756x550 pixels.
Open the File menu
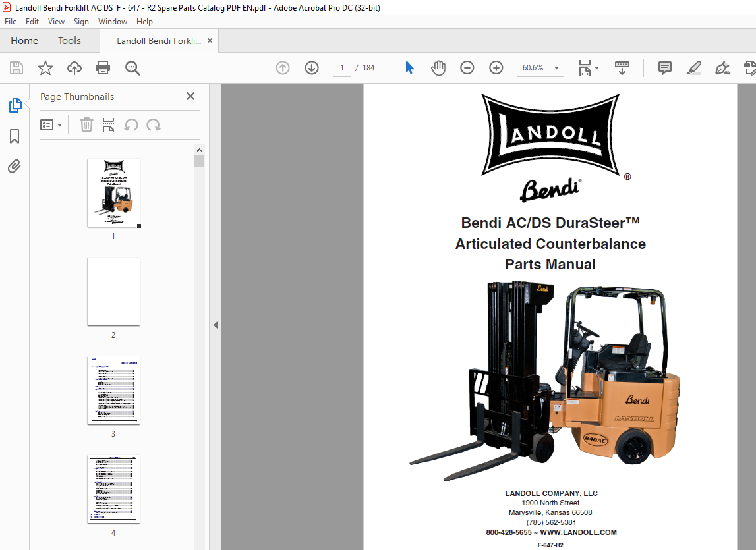tap(11, 22)
